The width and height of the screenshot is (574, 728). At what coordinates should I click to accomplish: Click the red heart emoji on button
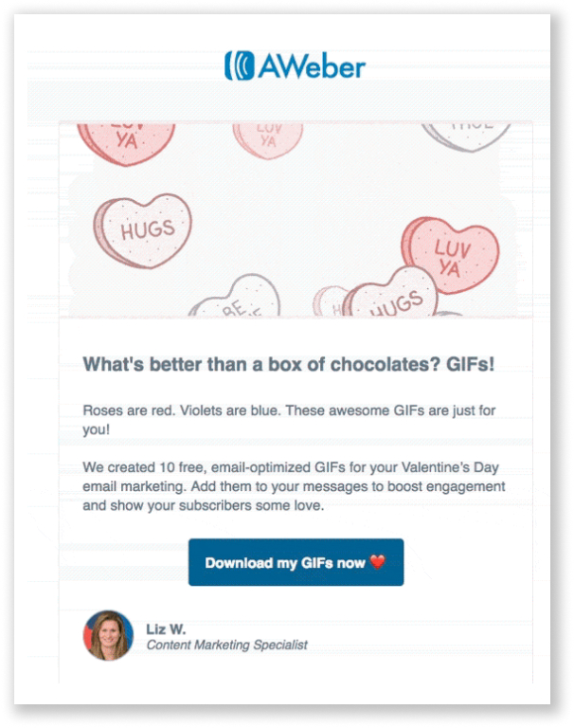pos(378,562)
